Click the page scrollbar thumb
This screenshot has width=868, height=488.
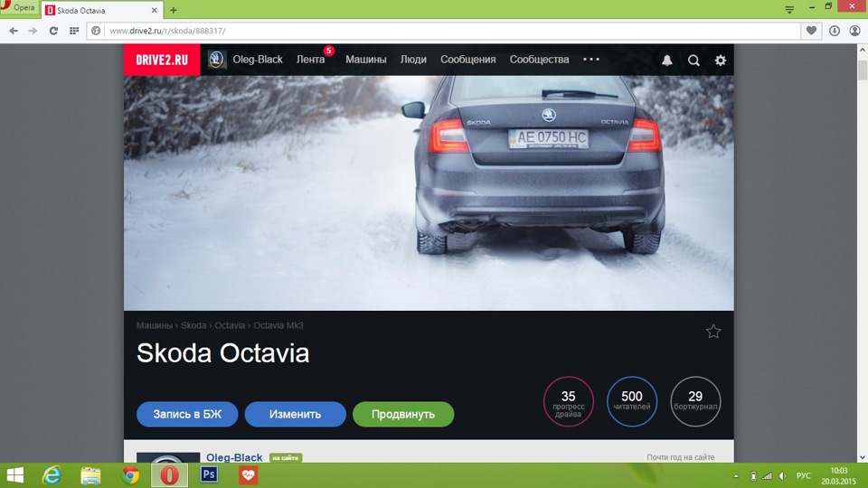tap(863, 70)
